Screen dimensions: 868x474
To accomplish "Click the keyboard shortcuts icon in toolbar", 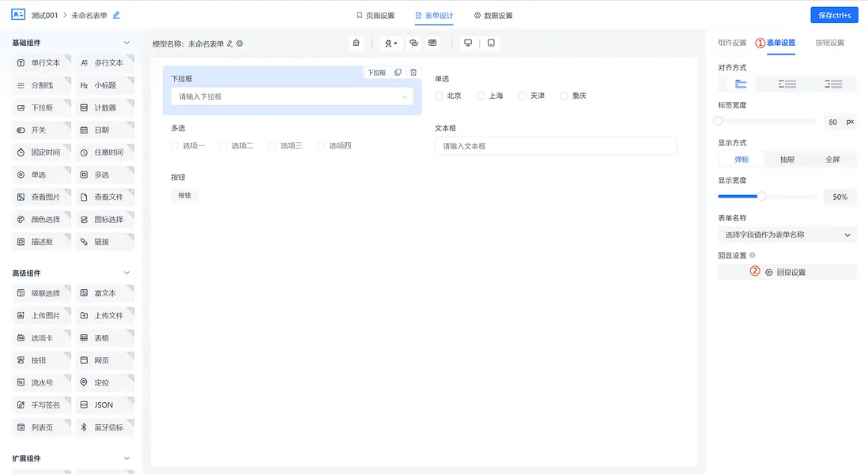I will click(x=432, y=43).
